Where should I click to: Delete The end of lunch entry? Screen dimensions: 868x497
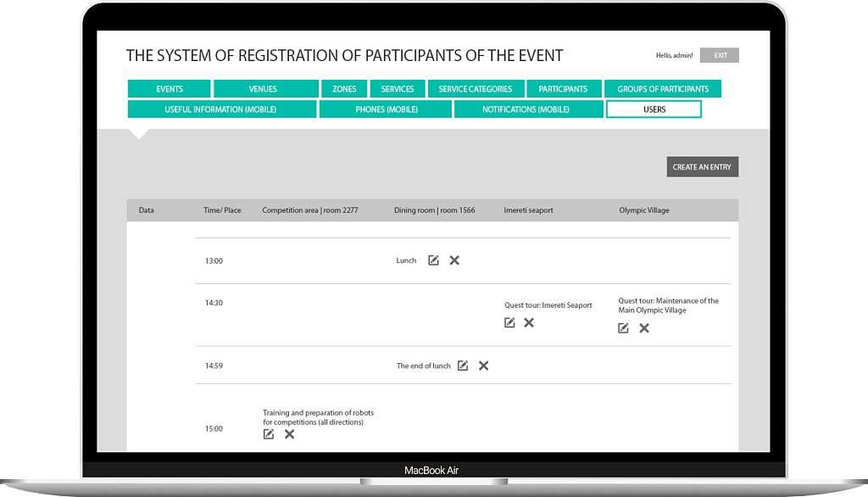tap(484, 366)
